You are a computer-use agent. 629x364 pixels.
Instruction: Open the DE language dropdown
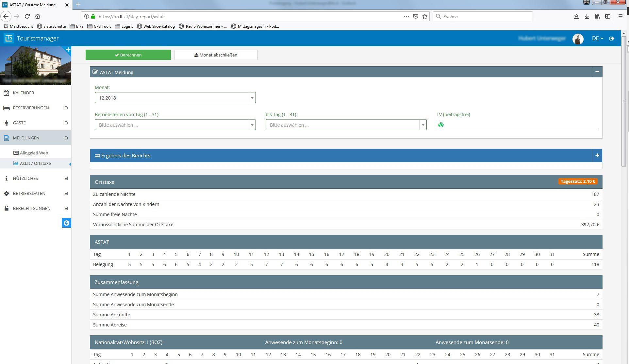[597, 39]
